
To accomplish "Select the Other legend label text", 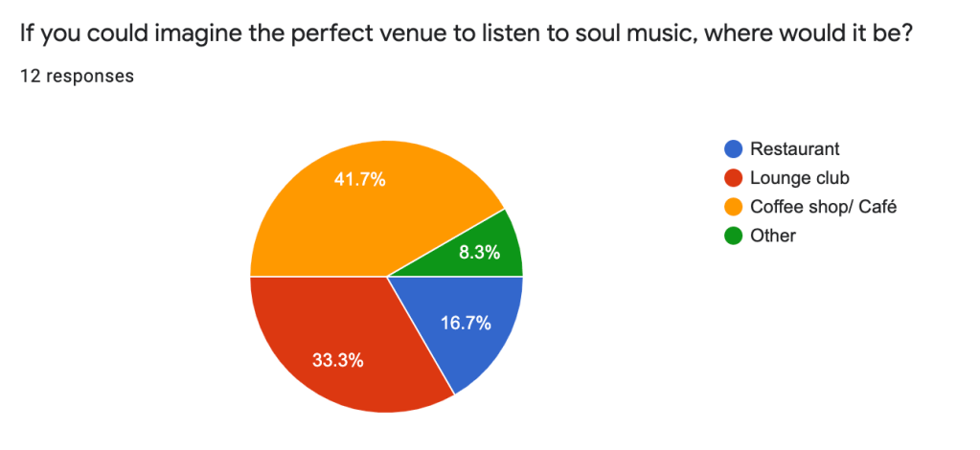I will click(x=773, y=236).
